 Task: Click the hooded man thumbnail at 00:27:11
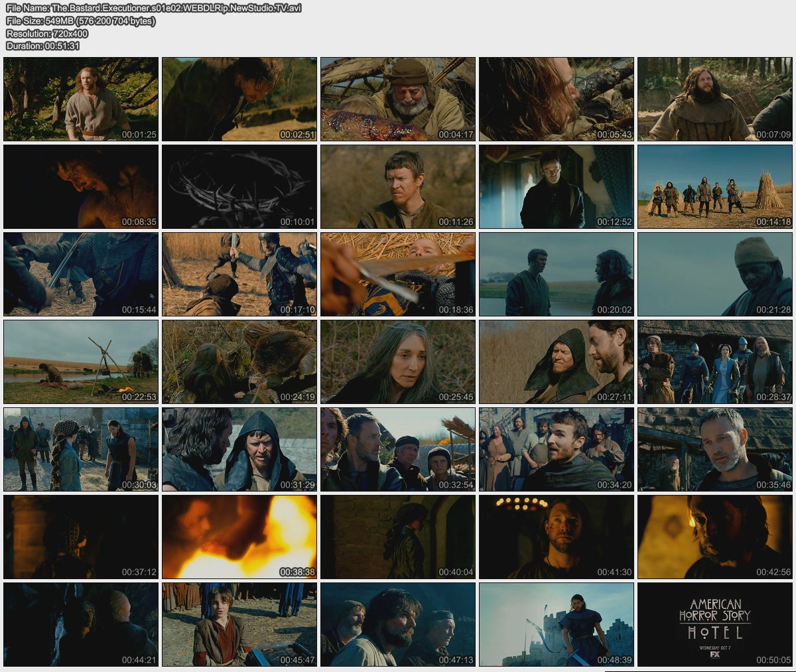click(x=557, y=362)
